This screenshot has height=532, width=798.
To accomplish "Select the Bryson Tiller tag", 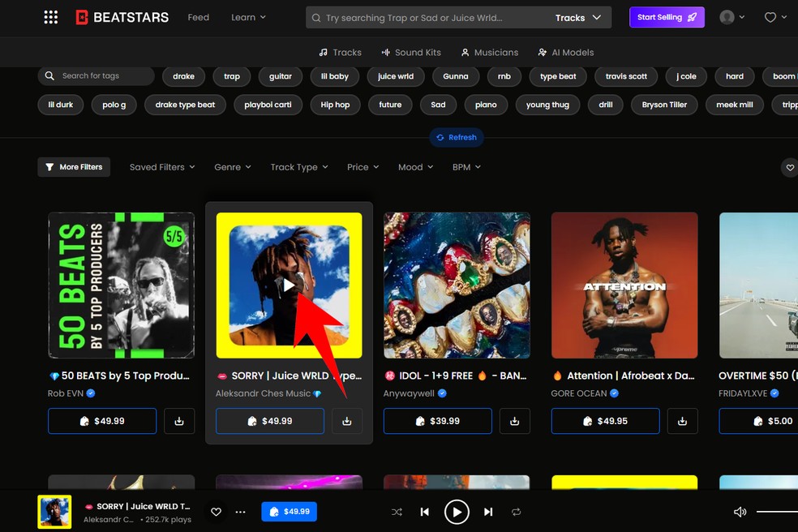I will tap(664, 105).
